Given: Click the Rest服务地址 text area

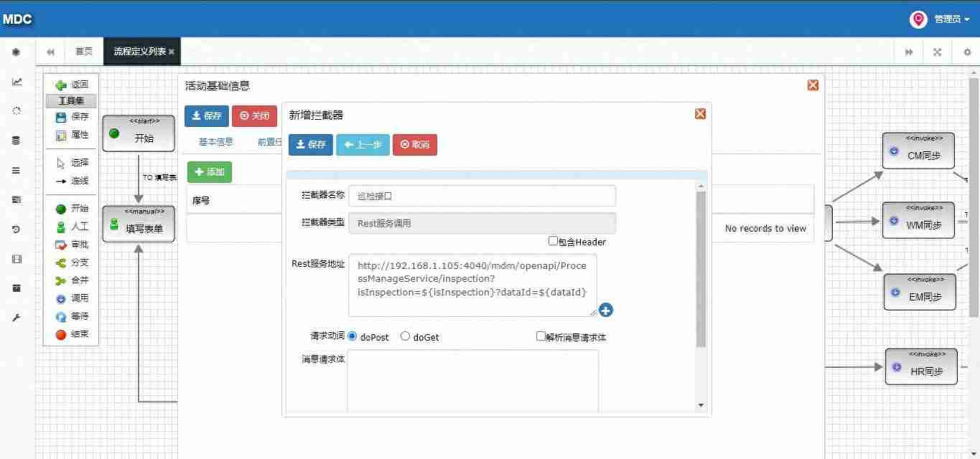Looking at the screenshot, I should (472, 285).
